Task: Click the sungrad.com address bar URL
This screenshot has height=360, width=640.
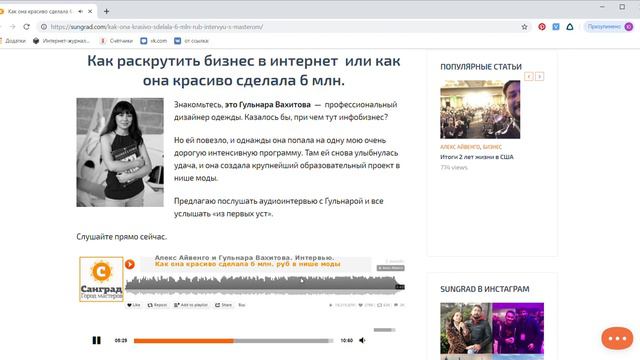Action: tap(157, 27)
